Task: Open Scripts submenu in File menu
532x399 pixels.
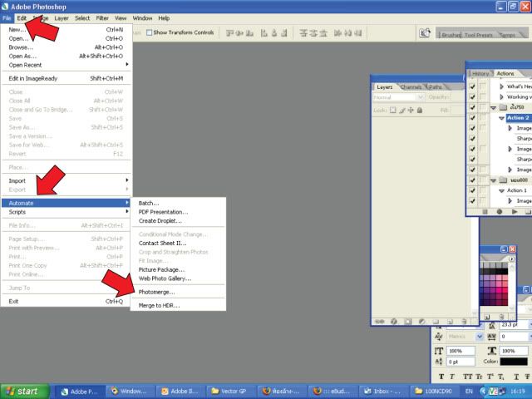Action: [x=66, y=212]
